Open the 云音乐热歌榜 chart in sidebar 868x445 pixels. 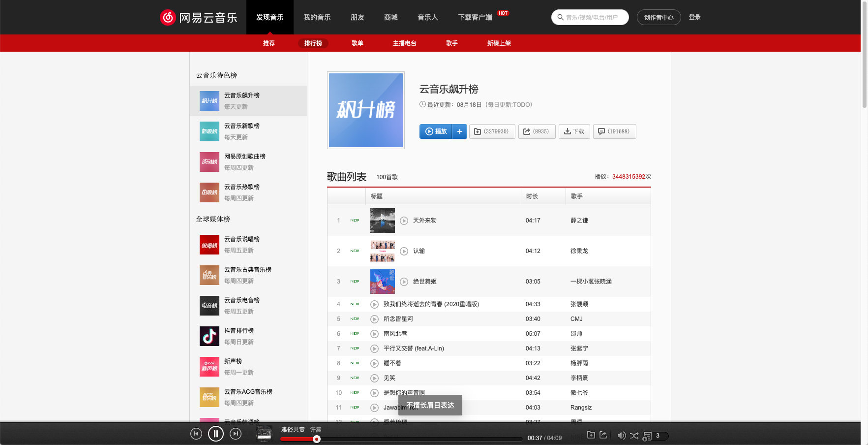[248, 192]
